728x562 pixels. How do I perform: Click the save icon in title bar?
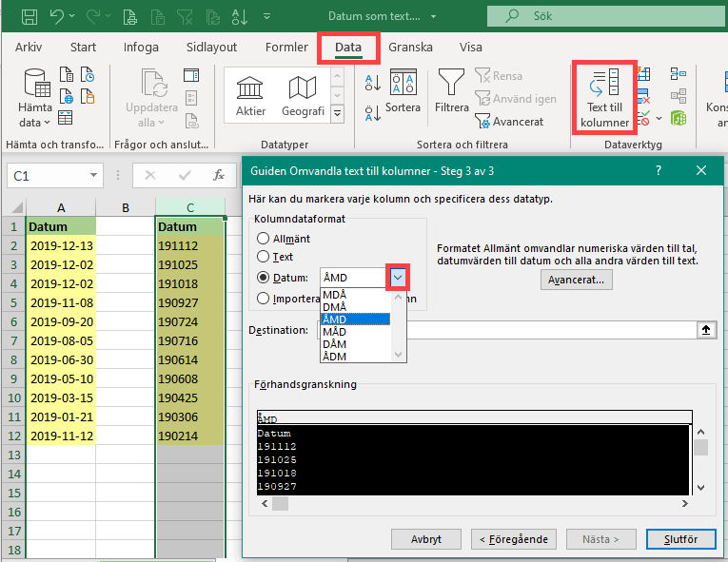30,17
